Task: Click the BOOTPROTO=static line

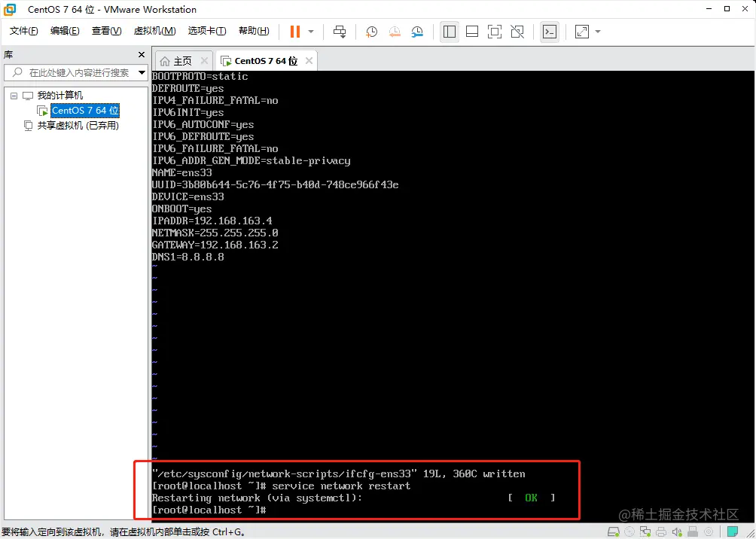Action: point(200,76)
